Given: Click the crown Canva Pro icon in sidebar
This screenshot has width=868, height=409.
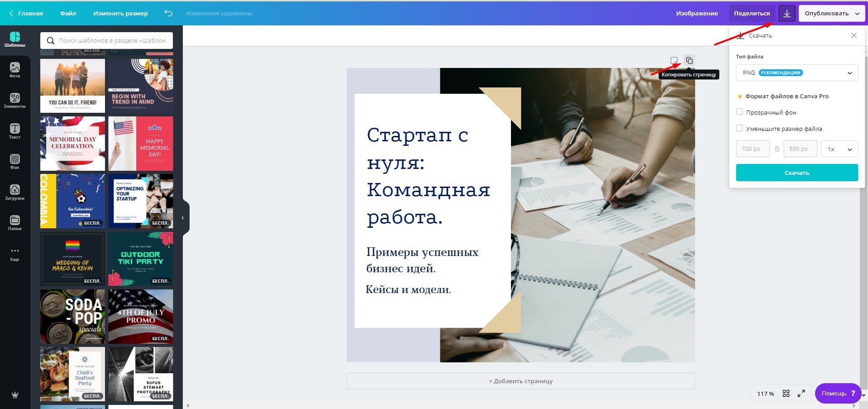Looking at the screenshot, I should 15,395.
